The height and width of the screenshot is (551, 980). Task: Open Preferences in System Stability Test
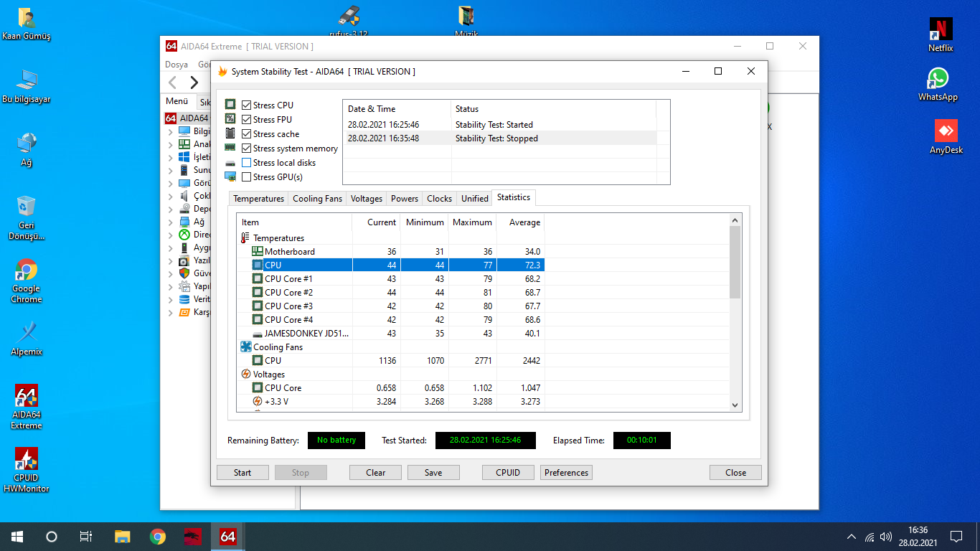point(567,473)
